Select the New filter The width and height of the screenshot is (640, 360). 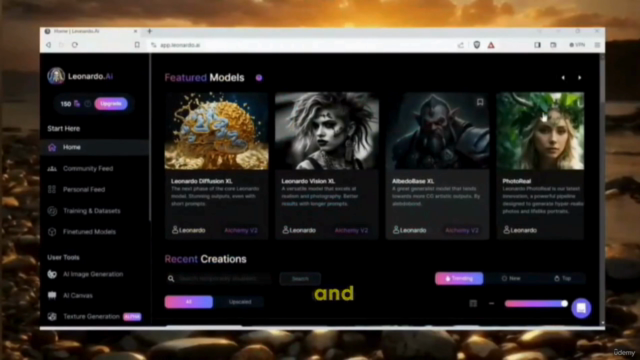(511, 278)
